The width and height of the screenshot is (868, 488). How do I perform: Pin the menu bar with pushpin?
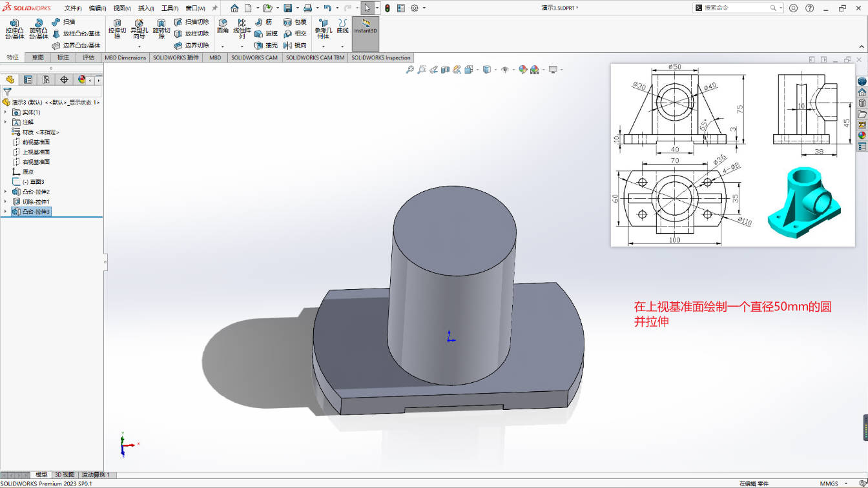214,8
